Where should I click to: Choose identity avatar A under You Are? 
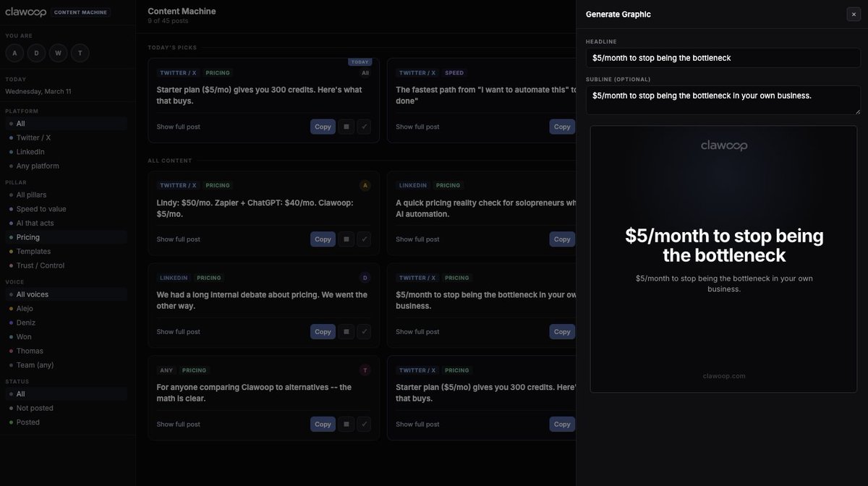[x=14, y=53]
